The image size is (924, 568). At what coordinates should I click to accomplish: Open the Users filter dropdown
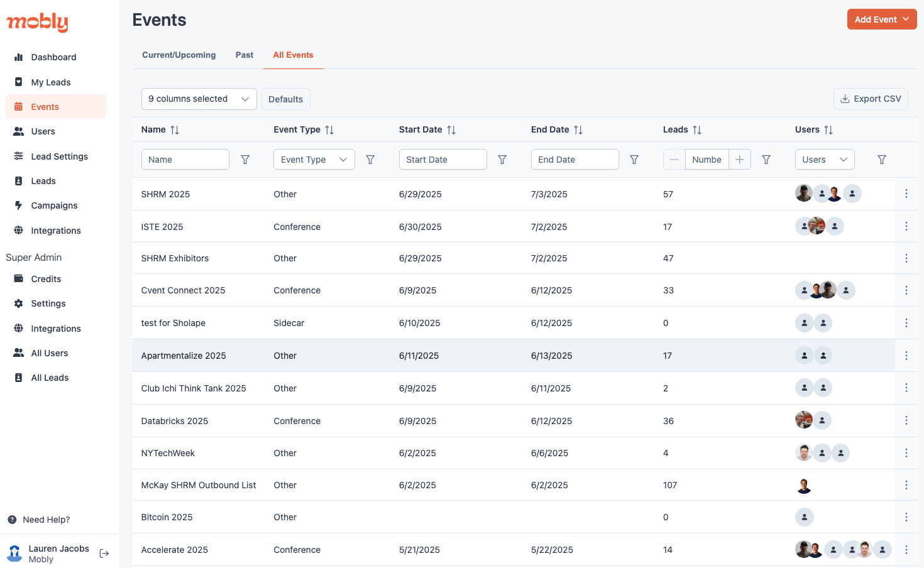(x=825, y=160)
